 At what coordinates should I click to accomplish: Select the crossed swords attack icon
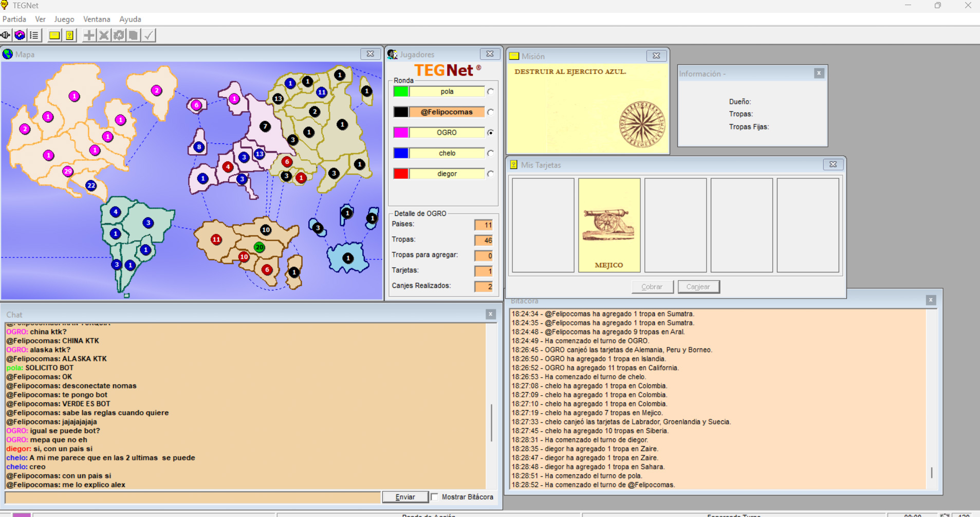tap(104, 35)
